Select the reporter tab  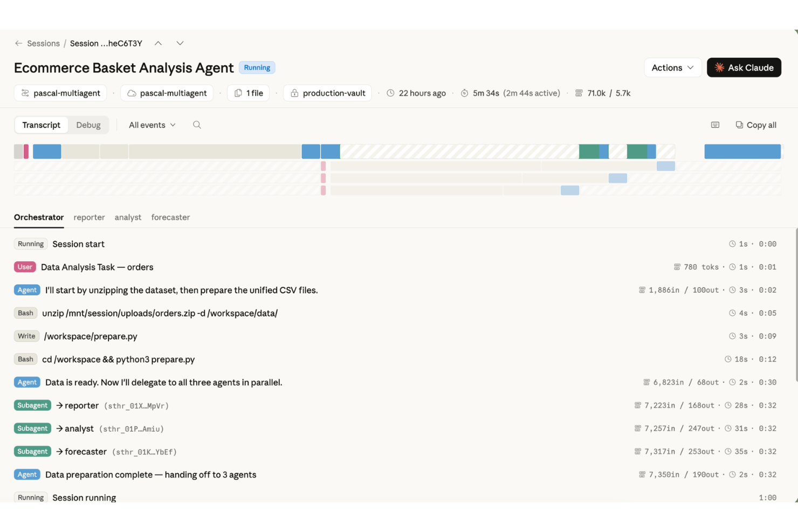[x=89, y=217]
